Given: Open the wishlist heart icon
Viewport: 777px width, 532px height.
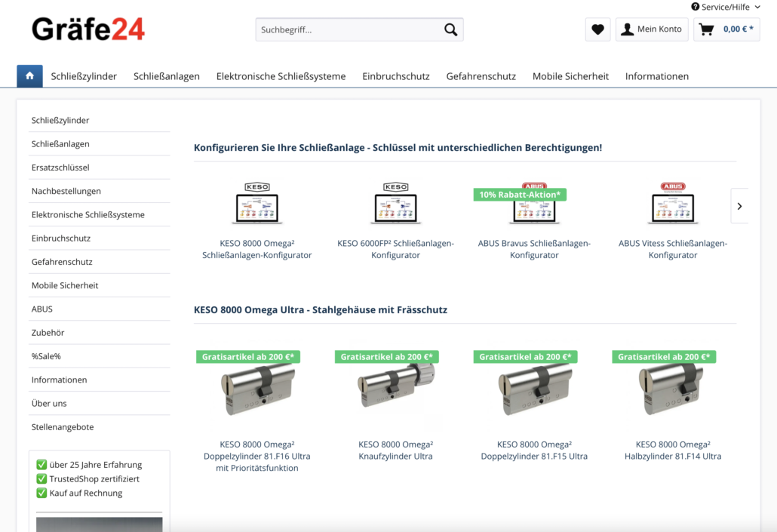Looking at the screenshot, I should point(597,29).
